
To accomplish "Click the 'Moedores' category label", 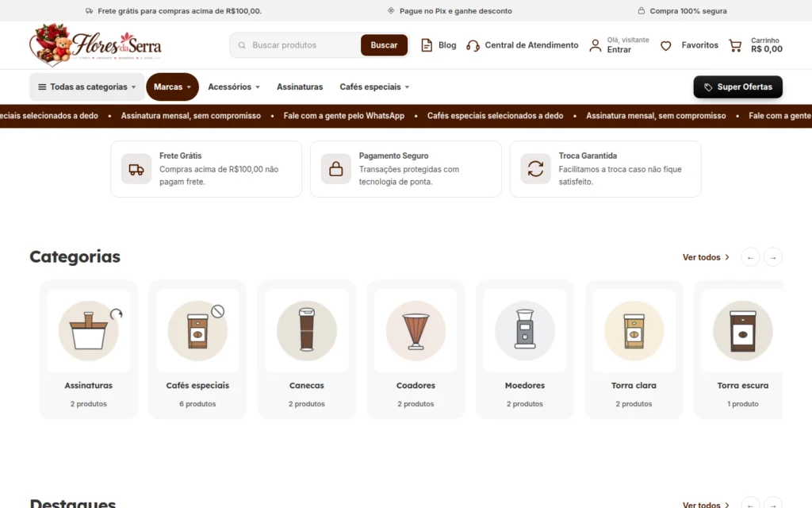I will tap(525, 385).
